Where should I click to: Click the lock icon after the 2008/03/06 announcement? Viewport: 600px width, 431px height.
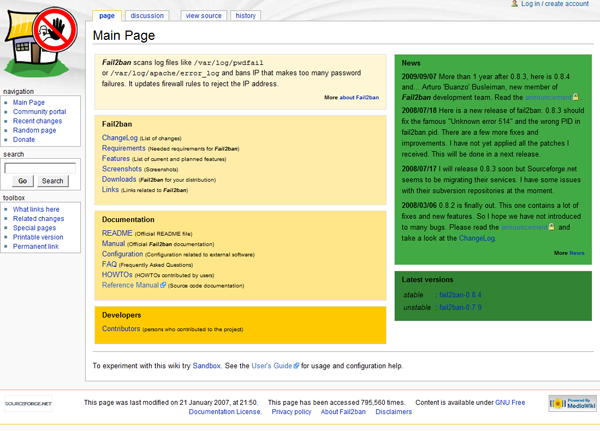[x=551, y=227]
